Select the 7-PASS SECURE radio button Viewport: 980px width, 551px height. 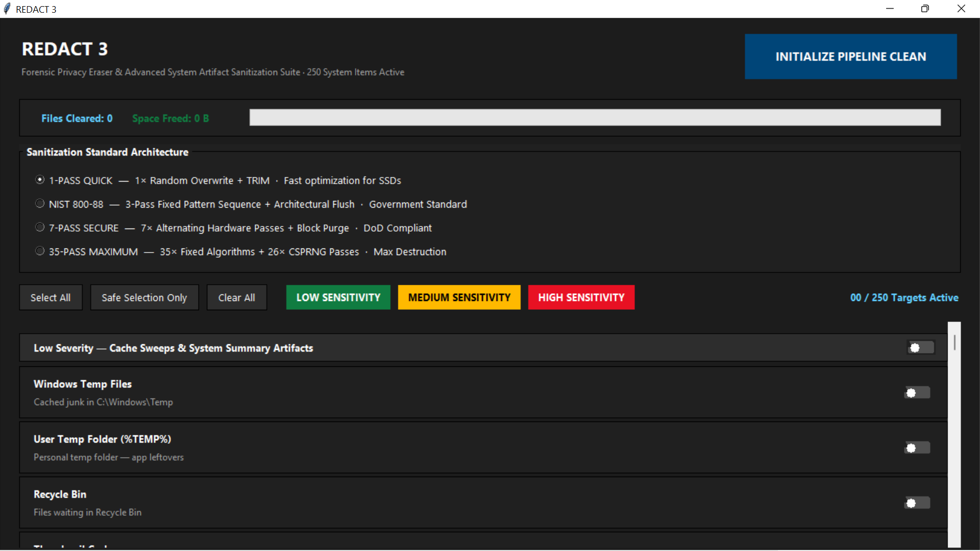(x=40, y=228)
